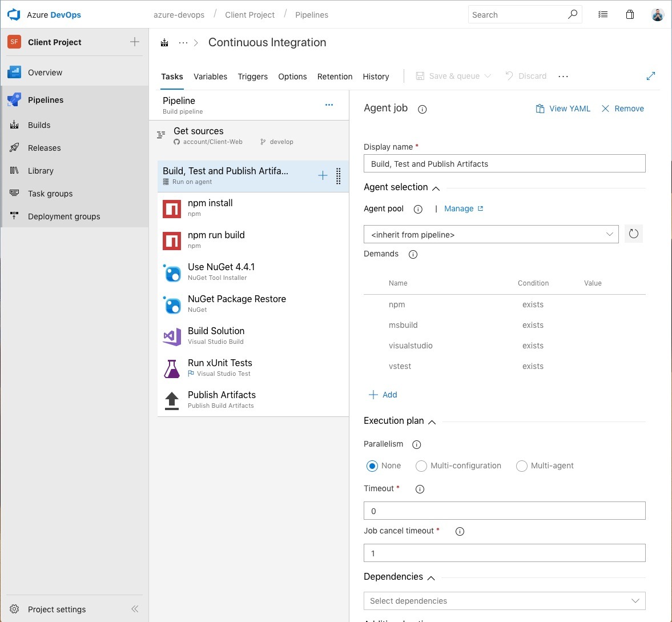The image size is (672, 622).
Task: Open the Agent pool dropdown
Action: (490, 234)
